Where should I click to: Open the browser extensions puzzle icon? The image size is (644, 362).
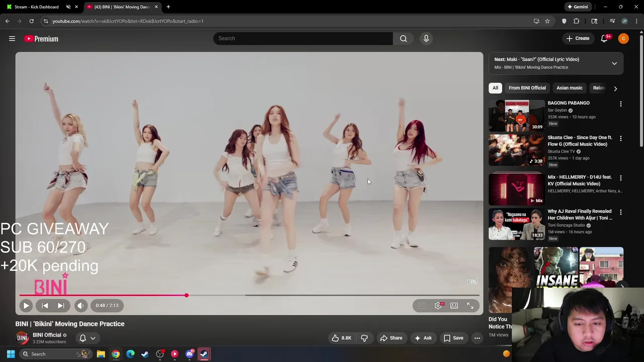pyautogui.click(x=577, y=21)
